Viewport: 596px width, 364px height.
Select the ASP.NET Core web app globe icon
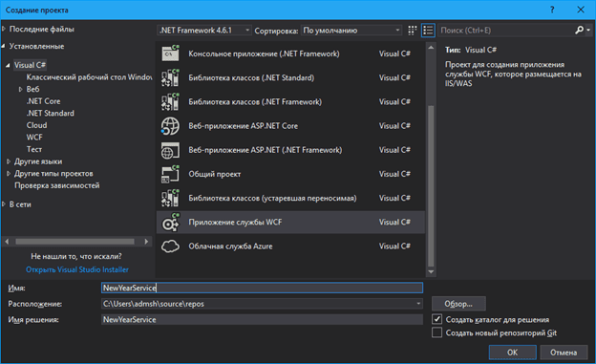click(170, 126)
